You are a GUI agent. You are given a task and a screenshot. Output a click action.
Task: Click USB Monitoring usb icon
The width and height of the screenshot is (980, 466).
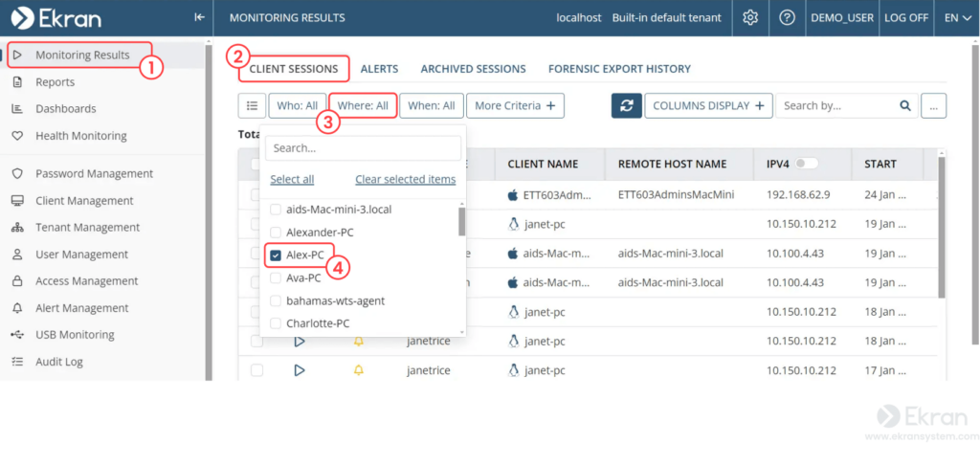tap(17, 335)
